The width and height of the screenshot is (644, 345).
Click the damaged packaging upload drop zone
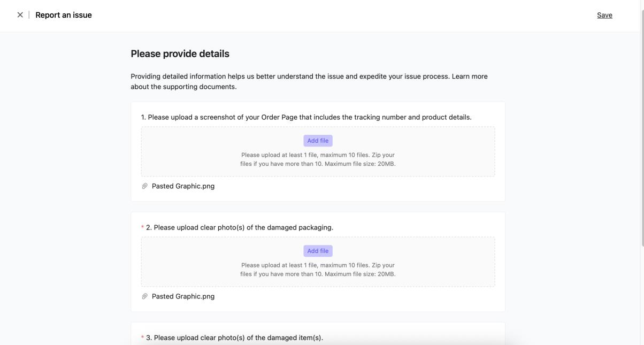[x=214, y=262]
